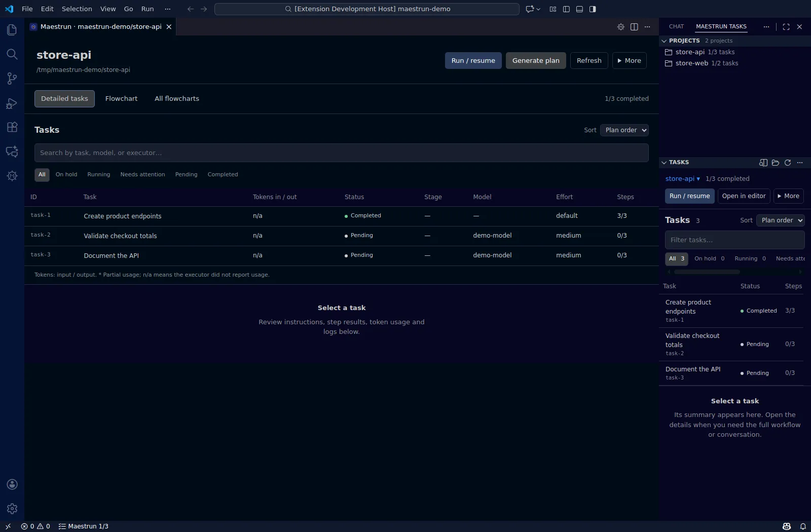
Task: Switch to the Flowchart tab
Action: [121, 99]
